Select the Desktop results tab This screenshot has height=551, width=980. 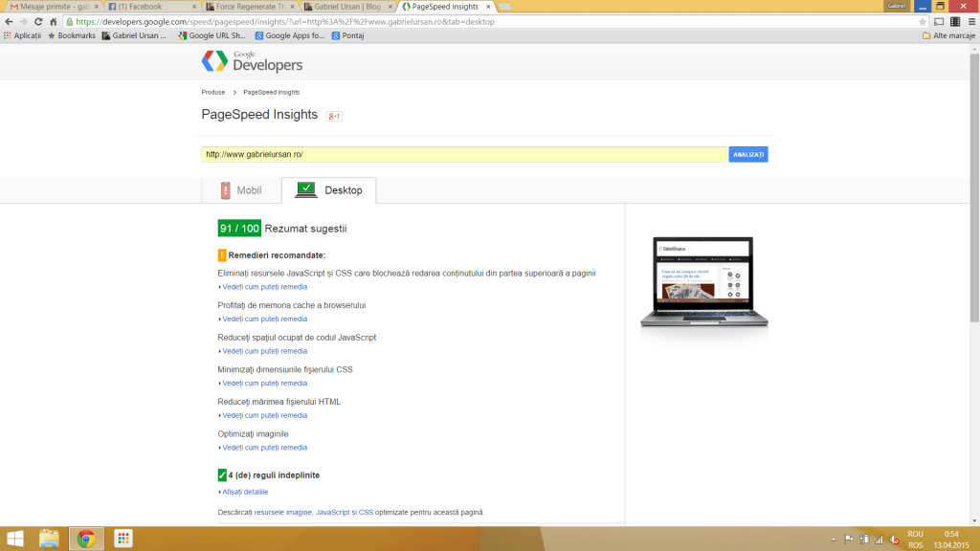(x=329, y=190)
